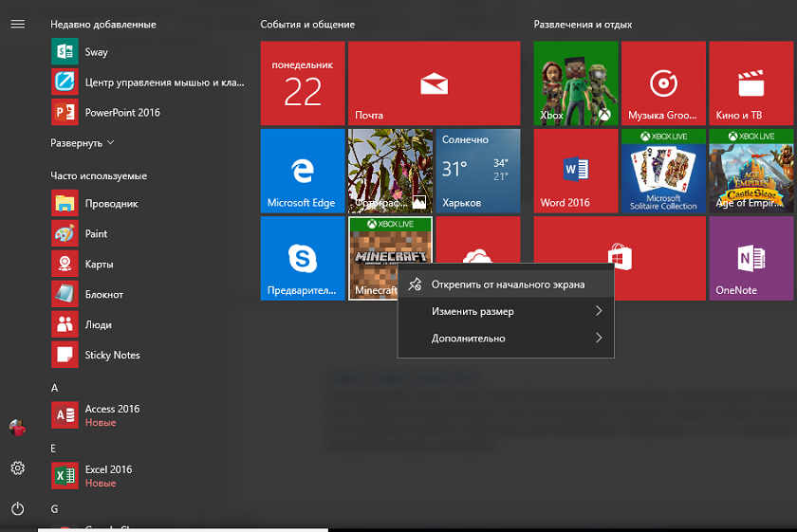Open the Word 2016 tile
Viewport: 797px width, 532px height.
coord(575,171)
